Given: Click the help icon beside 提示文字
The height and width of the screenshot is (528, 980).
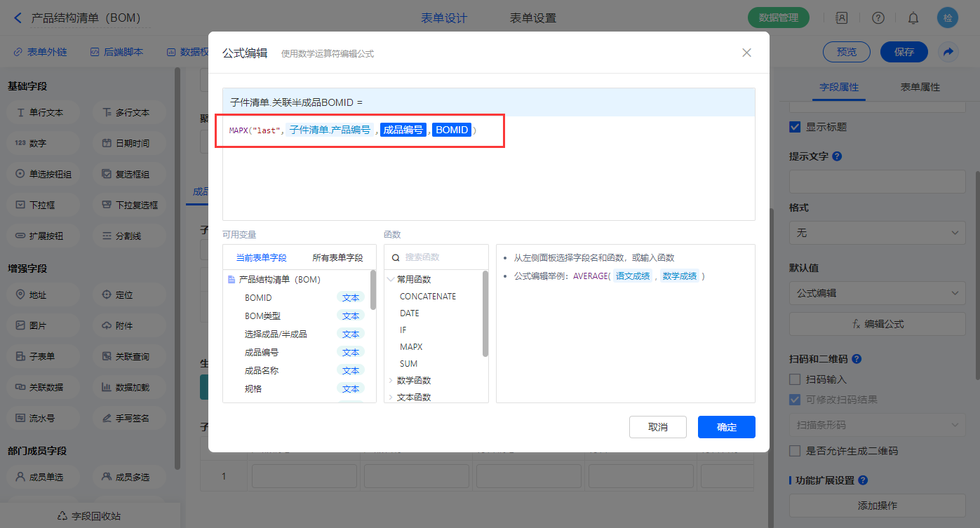Looking at the screenshot, I should (836, 156).
